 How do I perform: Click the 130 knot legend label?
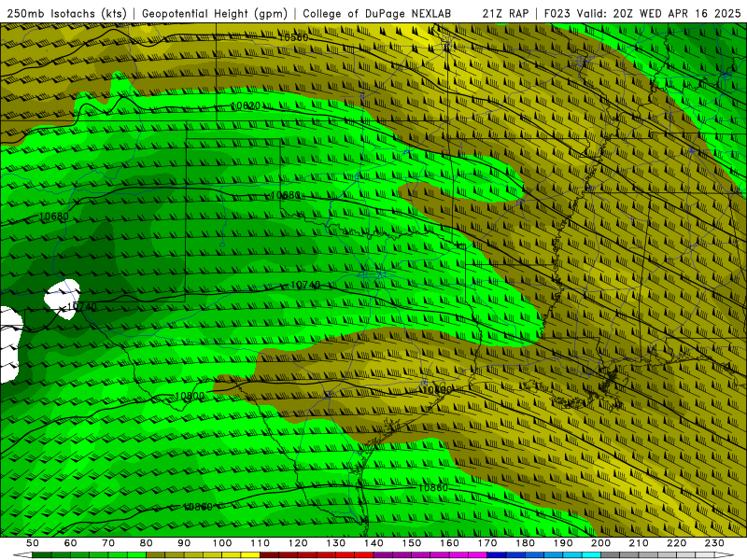[x=336, y=543]
